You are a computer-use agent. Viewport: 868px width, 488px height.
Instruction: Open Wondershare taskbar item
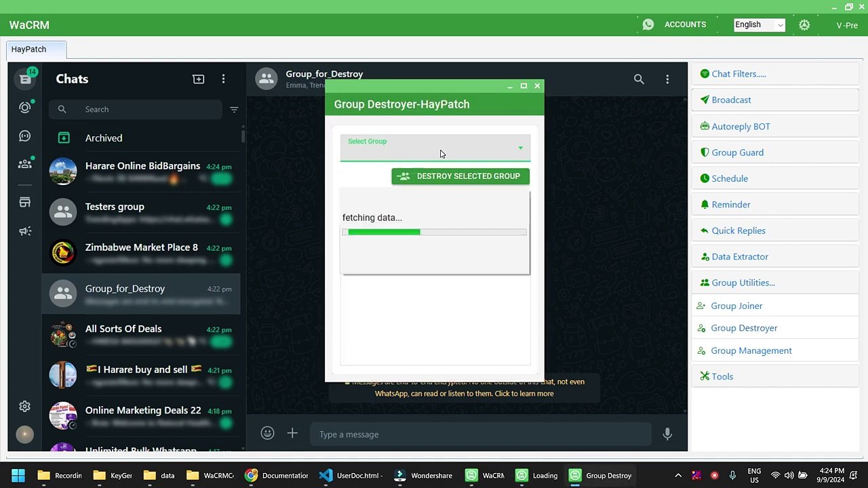tap(425, 475)
